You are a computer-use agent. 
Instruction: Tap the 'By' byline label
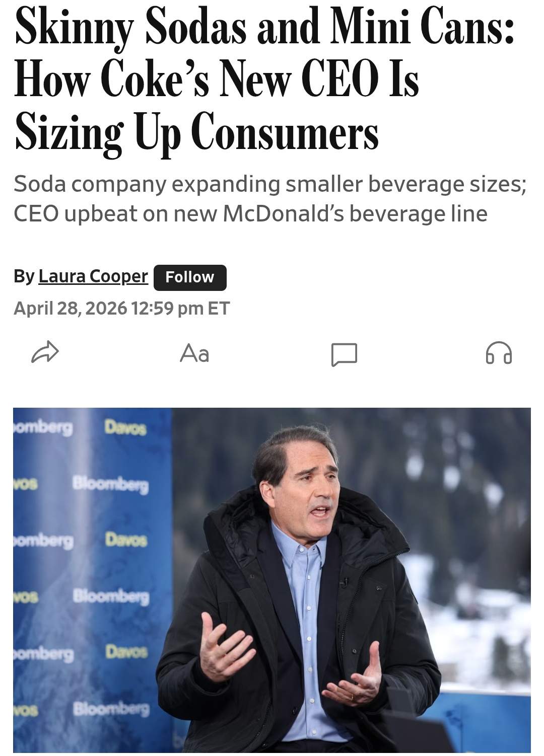[24, 276]
